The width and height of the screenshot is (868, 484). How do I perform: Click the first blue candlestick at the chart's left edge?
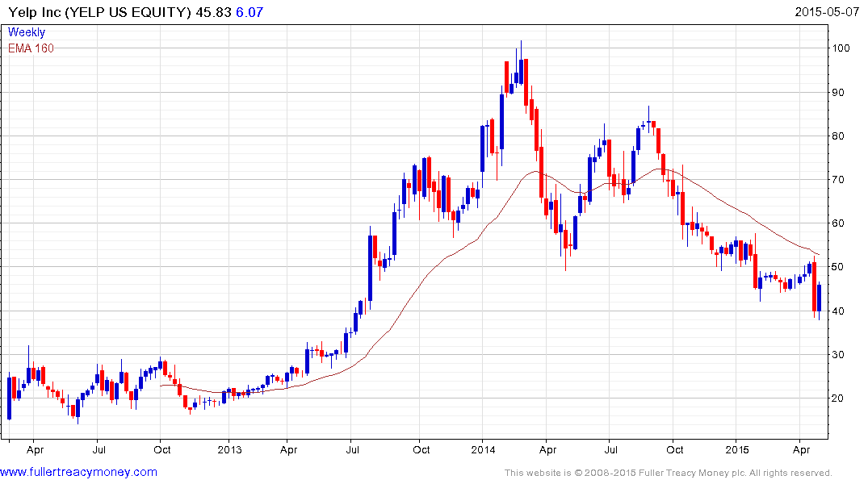pyautogui.click(x=10, y=397)
